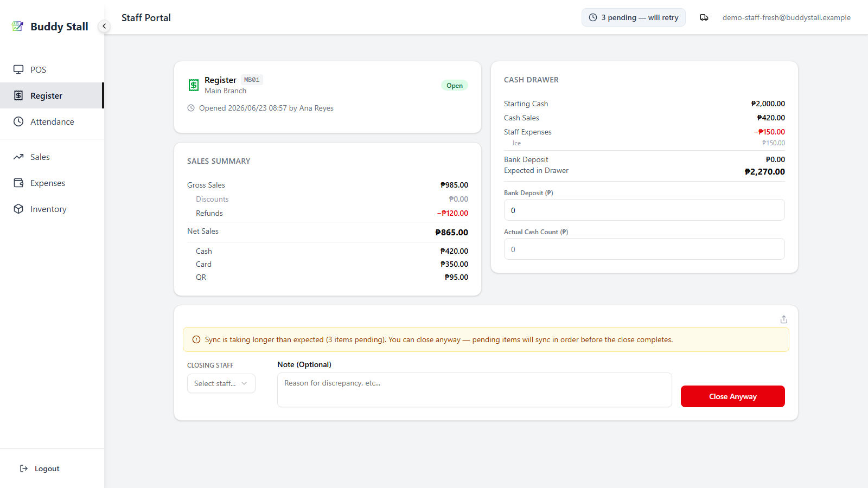Click the QR ₱95.00 amount
The image size is (868, 488).
(457, 277)
